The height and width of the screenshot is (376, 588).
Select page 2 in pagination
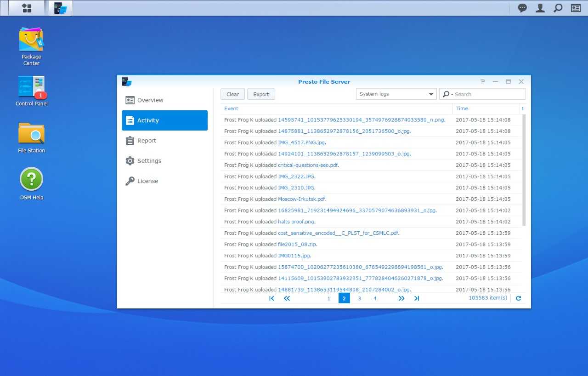point(344,298)
